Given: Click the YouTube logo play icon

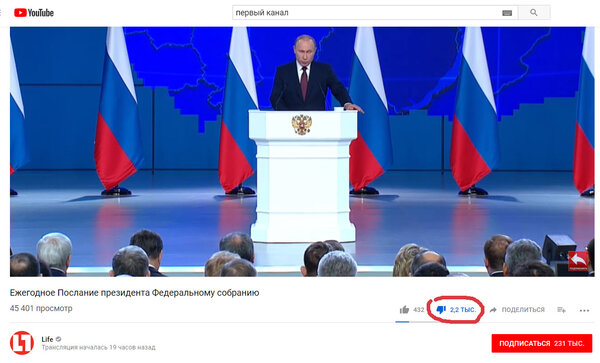Looking at the screenshot, I should (20, 13).
